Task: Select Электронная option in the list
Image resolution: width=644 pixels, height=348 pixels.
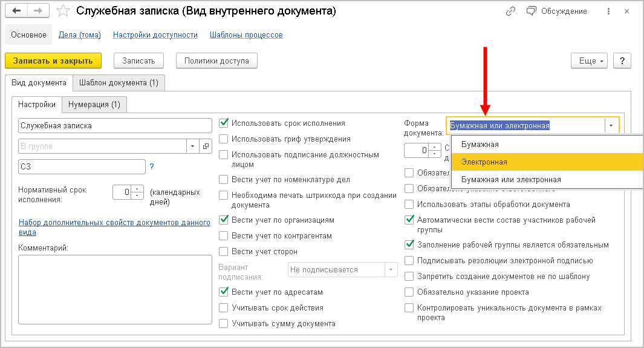Action: coord(484,162)
